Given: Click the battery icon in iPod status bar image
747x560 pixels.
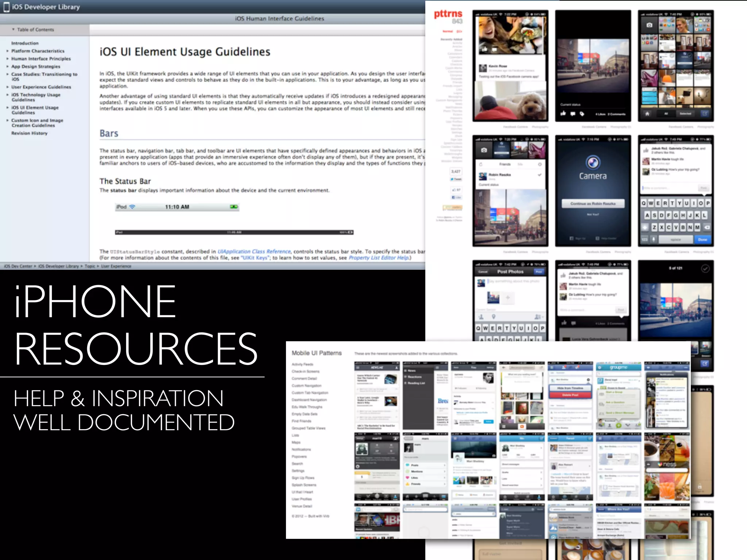Looking at the screenshot, I should (x=234, y=207).
